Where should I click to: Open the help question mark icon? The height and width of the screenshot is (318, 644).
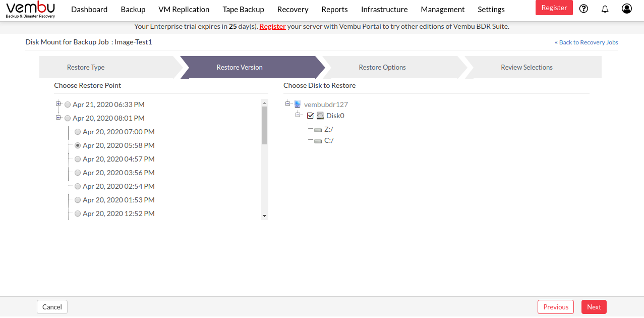(583, 8)
